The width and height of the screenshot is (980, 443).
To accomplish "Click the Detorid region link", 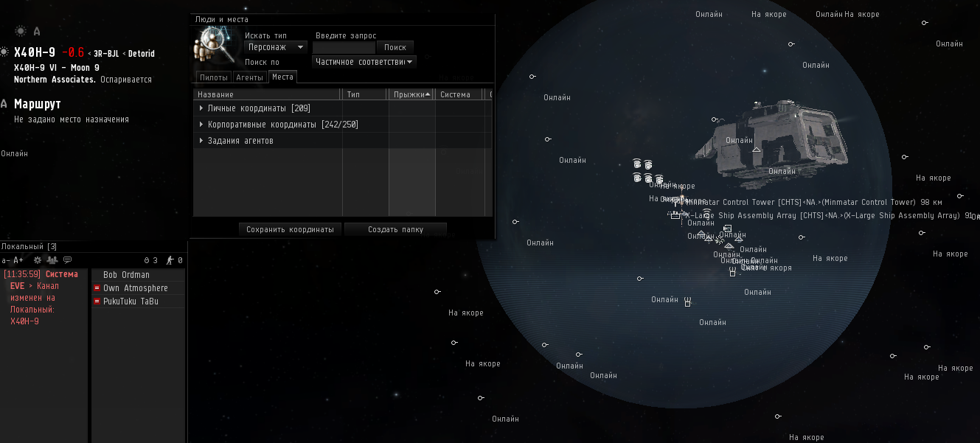I will pyautogui.click(x=141, y=54).
